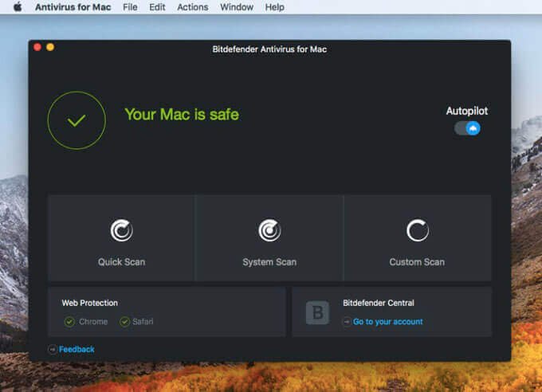Launch System Scan via its radar icon
This screenshot has width=542, height=392.
[269, 230]
